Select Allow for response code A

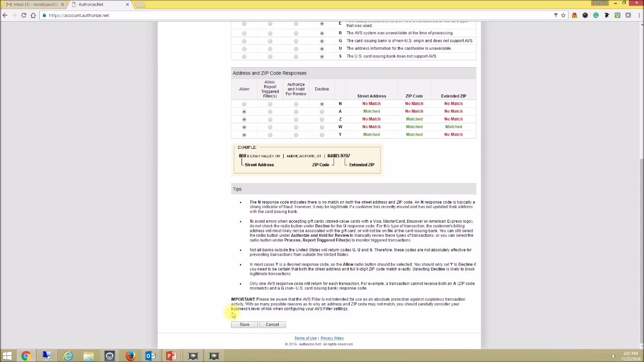[x=244, y=112]
